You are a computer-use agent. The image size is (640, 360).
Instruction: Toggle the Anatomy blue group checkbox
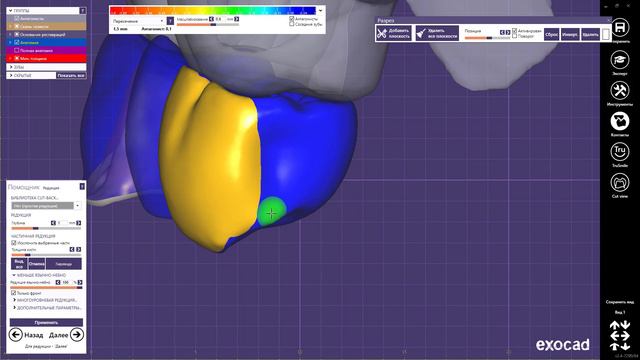point(17,42)
